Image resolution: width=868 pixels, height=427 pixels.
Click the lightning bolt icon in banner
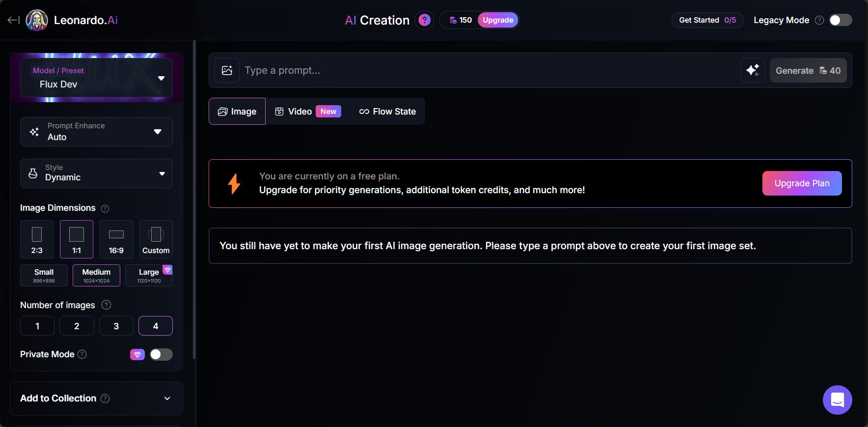click(x=234, y=184)
